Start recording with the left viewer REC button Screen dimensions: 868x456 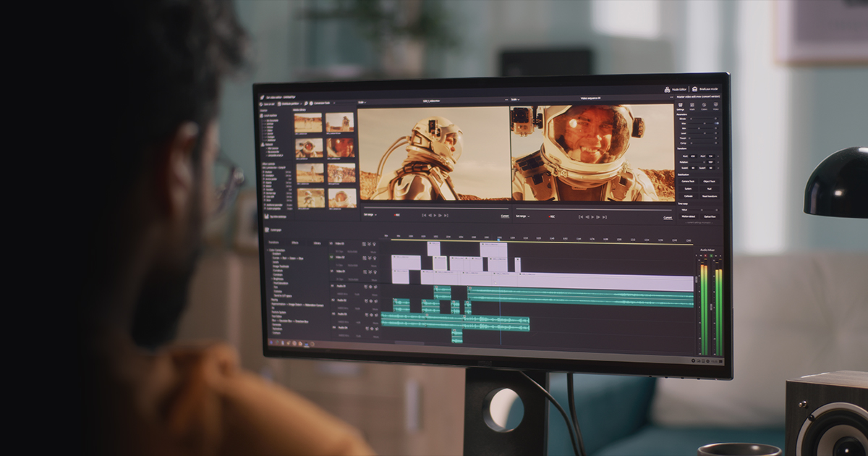click(x=396, y=215)
